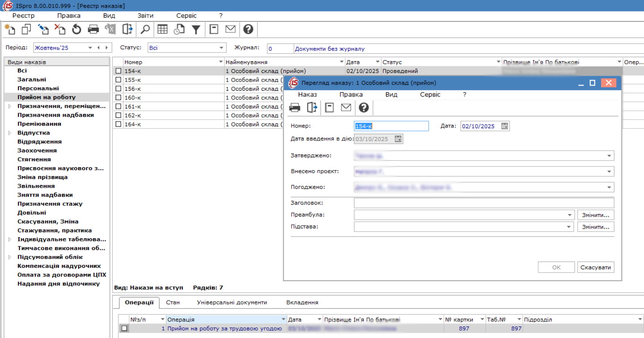This screenshot has width=644, height=338.
Task: Select the checkbox in operations row 1
Action: tap(124, 328)
